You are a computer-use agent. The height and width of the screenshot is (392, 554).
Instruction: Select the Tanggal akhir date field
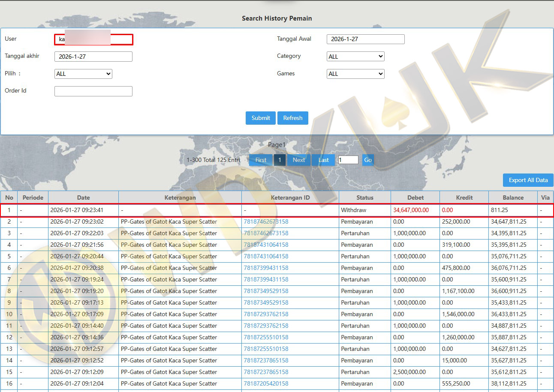[x=93, y=57]
